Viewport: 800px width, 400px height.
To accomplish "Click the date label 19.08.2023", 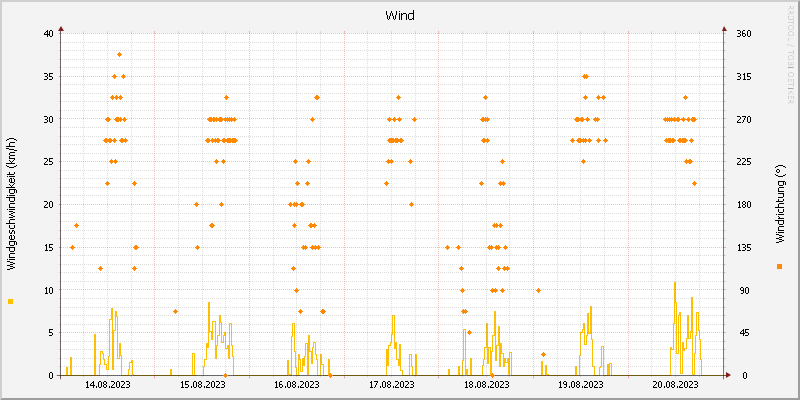I will [581, 385].
